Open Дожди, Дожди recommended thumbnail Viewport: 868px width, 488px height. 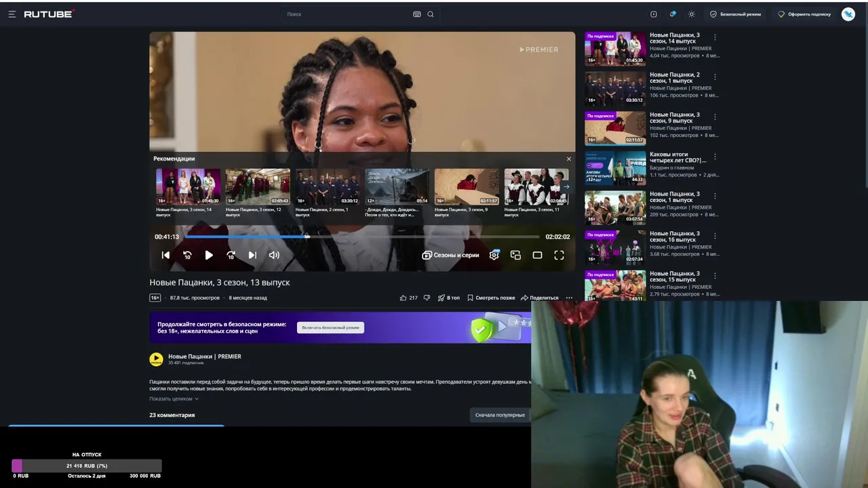coord(397,186)
